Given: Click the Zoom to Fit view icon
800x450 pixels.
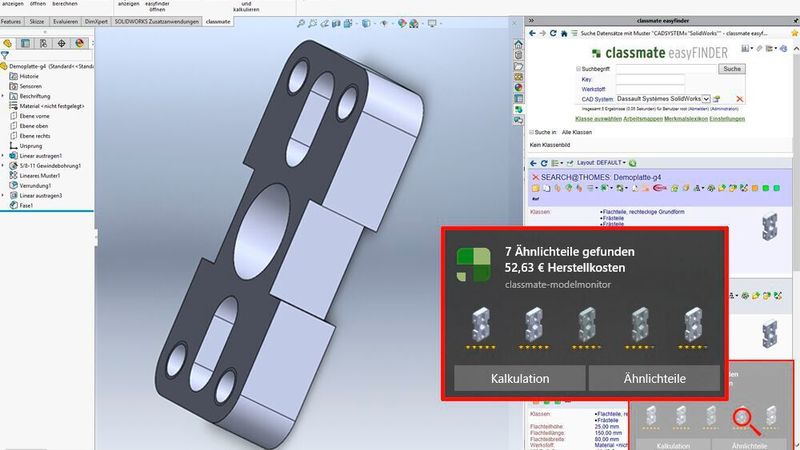Looking at the screenshot, I should click(x=301, y=23).
